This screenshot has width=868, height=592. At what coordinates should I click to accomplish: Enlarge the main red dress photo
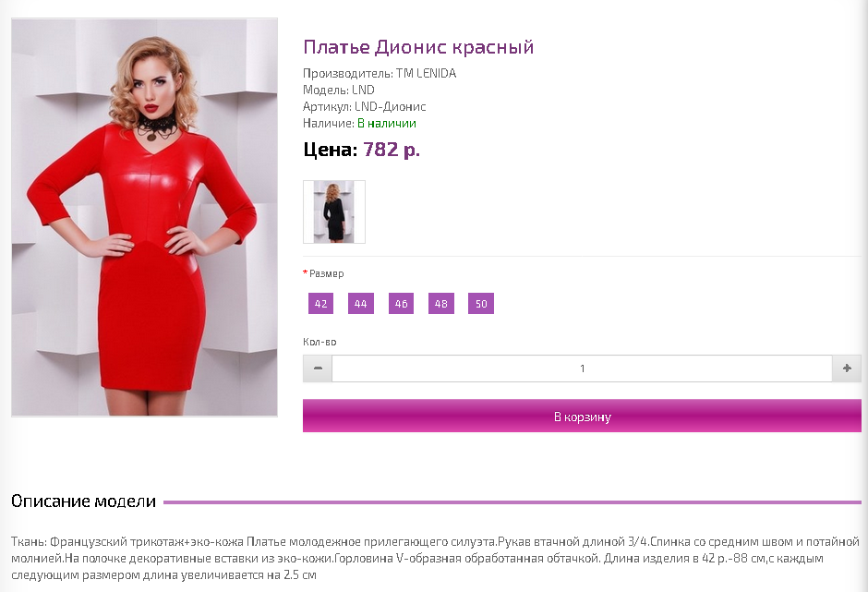point(144,217)
